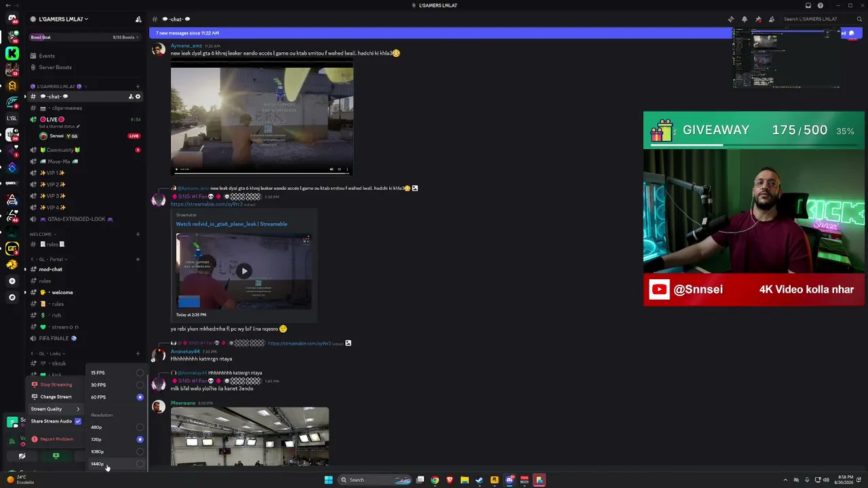The height and width of the screenshot is (488, 868).
Task: Click Stop Streaming menu entry
Action: [x=56, y=385]
